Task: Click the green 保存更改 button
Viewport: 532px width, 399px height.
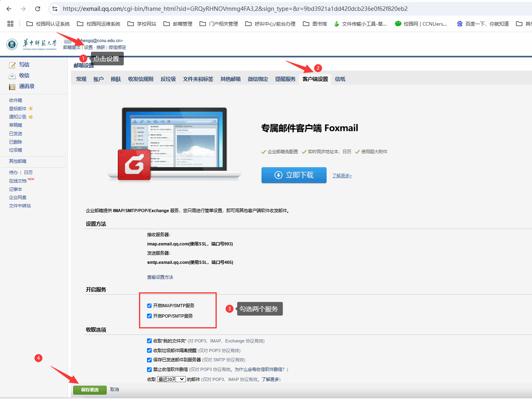Action: coord(90,390)
